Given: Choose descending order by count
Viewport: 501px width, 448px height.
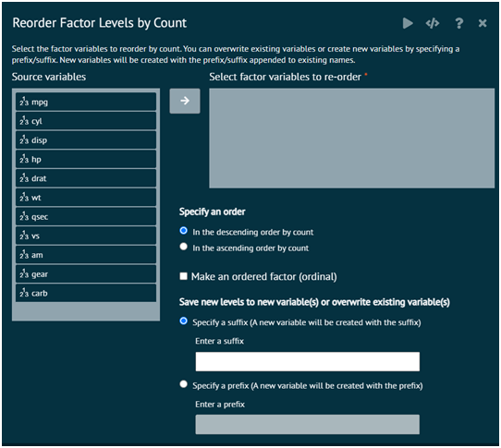Looking at the screenshot, I should coord(183,231).
